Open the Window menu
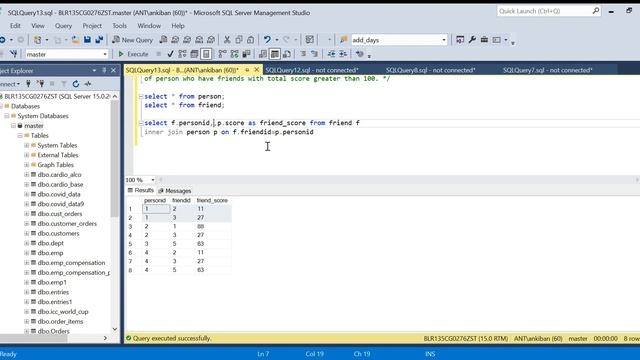640x360 pixels. 149,26
